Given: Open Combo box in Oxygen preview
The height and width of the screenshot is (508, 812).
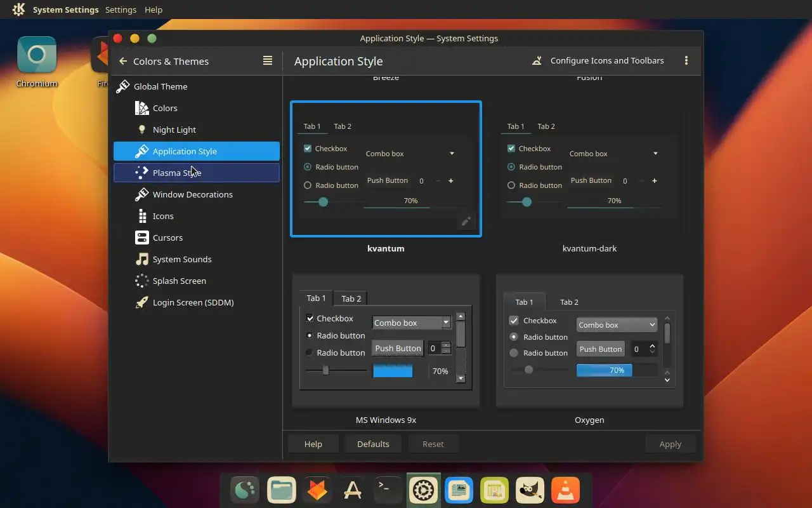Looking at the screenshot, I should click(617, 324).
